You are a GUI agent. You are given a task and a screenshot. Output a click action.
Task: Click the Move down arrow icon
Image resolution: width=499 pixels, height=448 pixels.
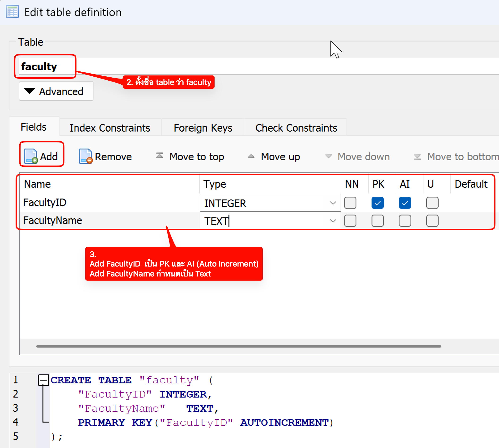point(328,156)
